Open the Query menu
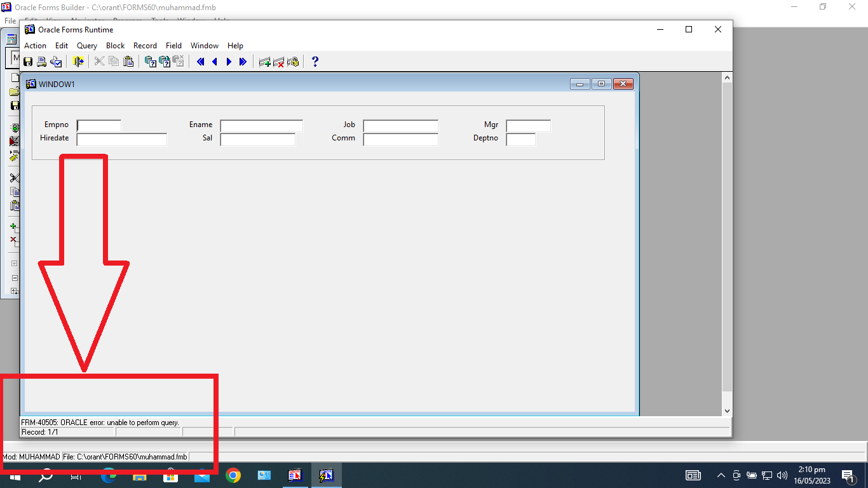Screen dimensions: 868x488 click(x=87, y=46)
